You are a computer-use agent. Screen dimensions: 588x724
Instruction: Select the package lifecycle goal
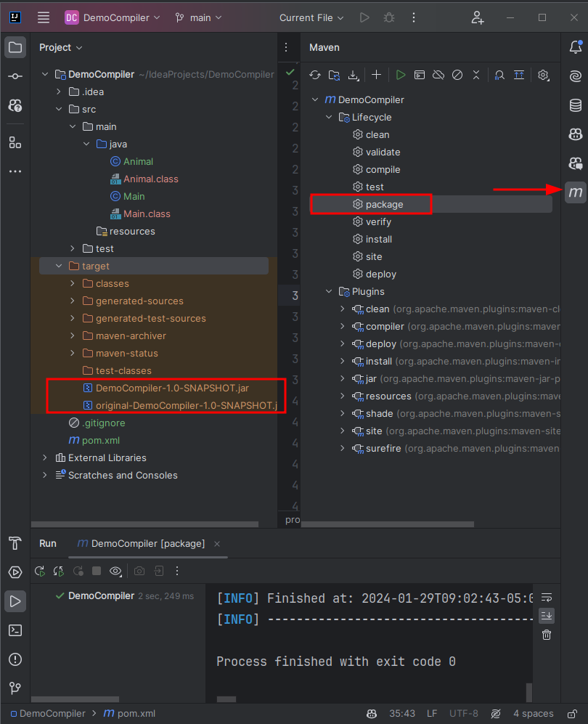[384, 205]
